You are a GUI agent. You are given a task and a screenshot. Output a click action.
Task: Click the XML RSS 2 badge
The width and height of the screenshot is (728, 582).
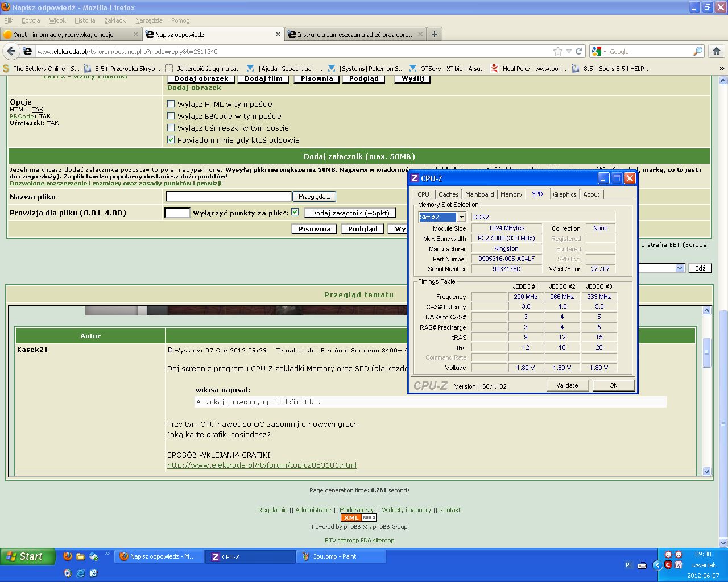(358, 518)
